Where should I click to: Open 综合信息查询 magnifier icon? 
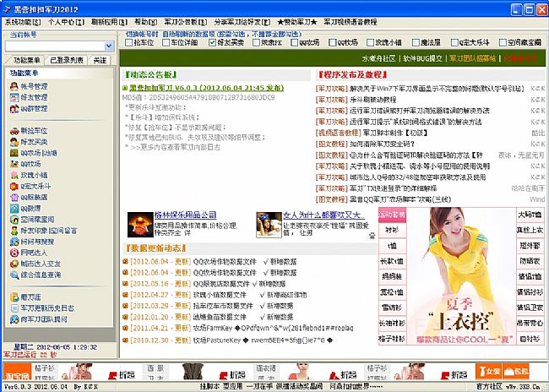click(x=14, y=275)
